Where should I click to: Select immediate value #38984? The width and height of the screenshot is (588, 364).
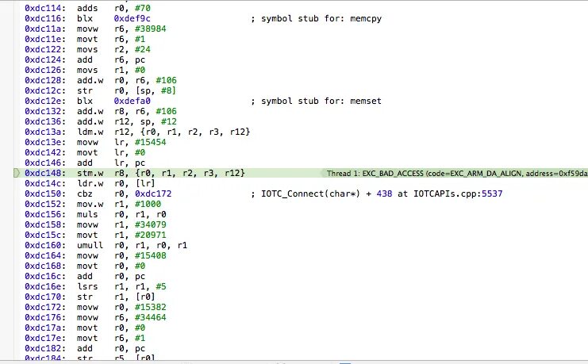[151, 29]
